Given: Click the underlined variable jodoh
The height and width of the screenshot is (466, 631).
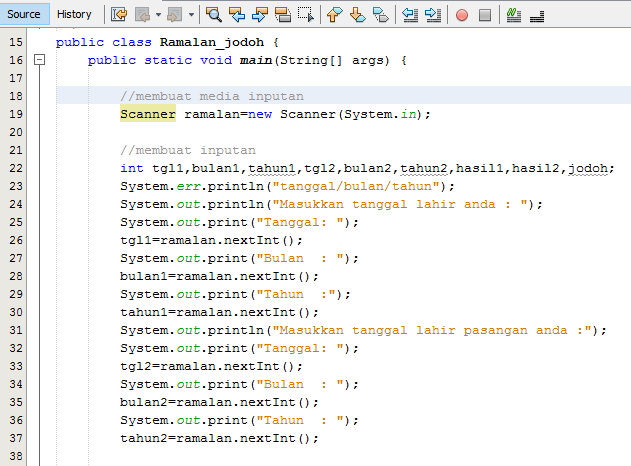Looking at the screenshot, I should 588,168.
